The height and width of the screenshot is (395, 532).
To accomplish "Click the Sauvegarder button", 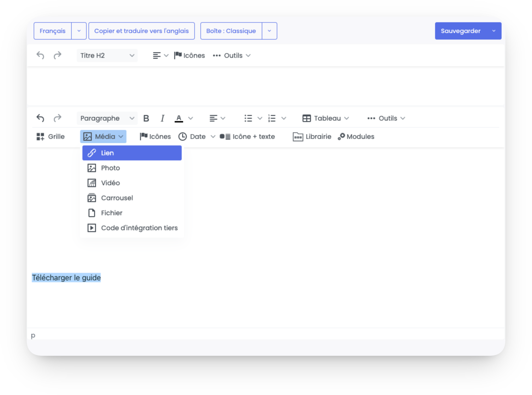I will click(x=461, y=31).
